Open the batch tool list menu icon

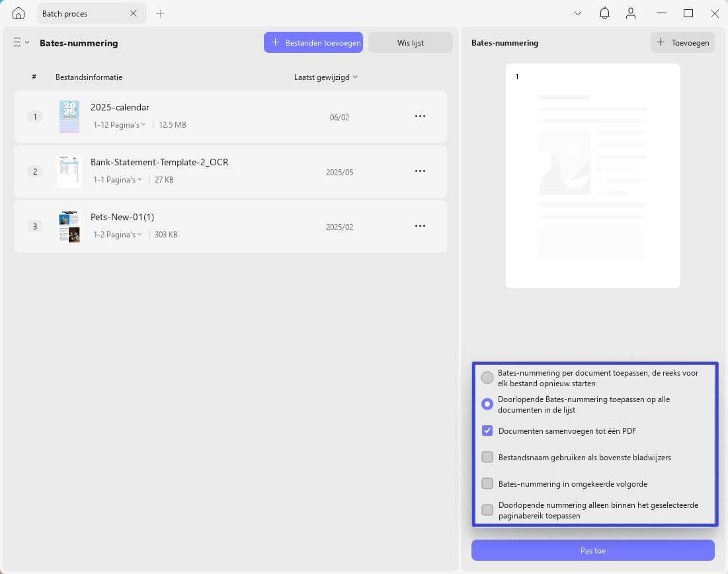21,42
